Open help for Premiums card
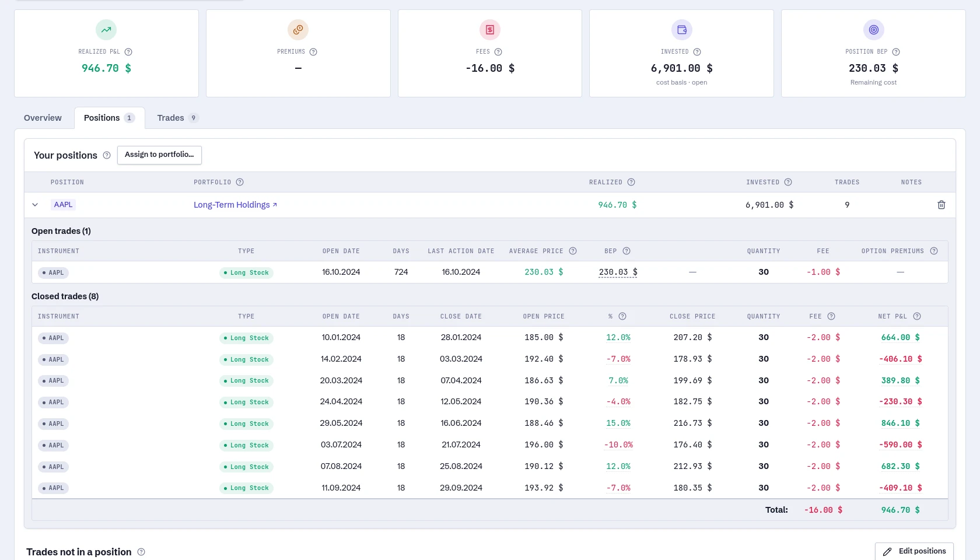The width and height of the screenshot is (980, 560). click(313, 52)
